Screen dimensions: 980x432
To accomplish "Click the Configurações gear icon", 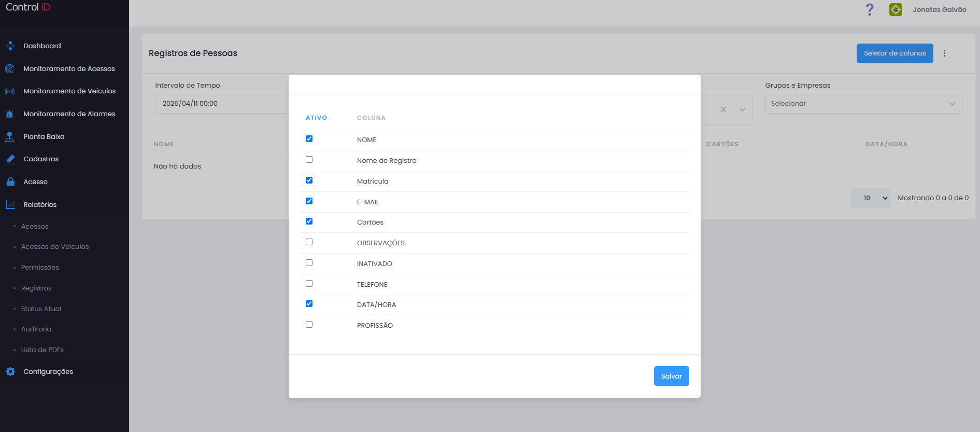I will (10, 371).
